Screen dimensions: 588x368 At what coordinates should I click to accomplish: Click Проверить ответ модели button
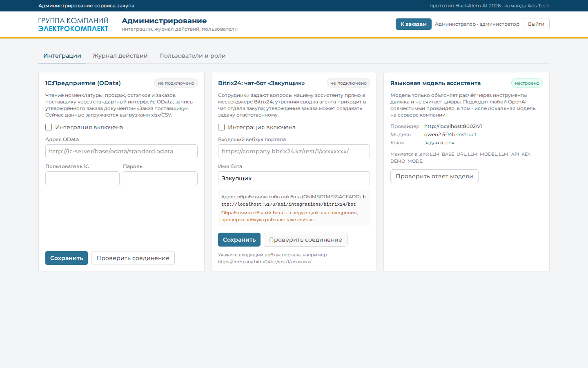434,176
